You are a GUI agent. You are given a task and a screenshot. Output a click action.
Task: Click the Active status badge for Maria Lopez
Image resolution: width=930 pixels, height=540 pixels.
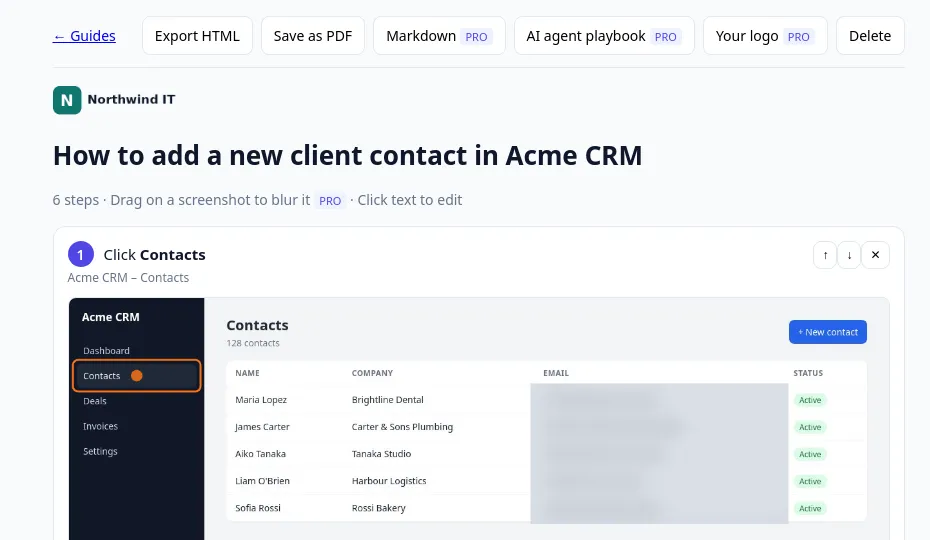(x=810, y=400)
